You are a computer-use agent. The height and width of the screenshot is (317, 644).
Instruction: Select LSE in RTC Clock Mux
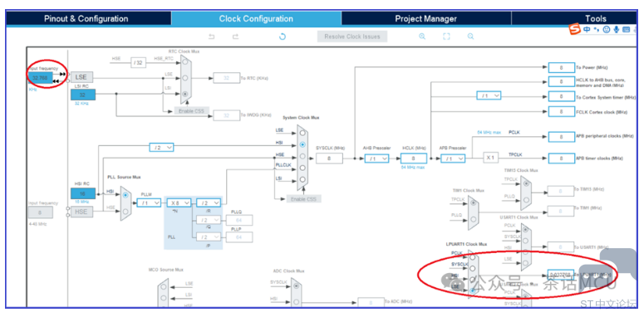(185, 78)
